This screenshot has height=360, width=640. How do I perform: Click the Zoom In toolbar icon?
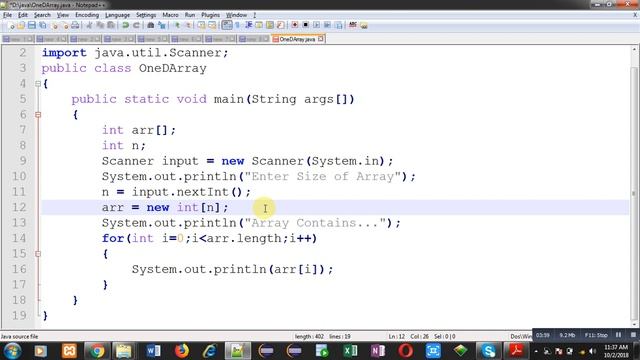pos(177,25)
